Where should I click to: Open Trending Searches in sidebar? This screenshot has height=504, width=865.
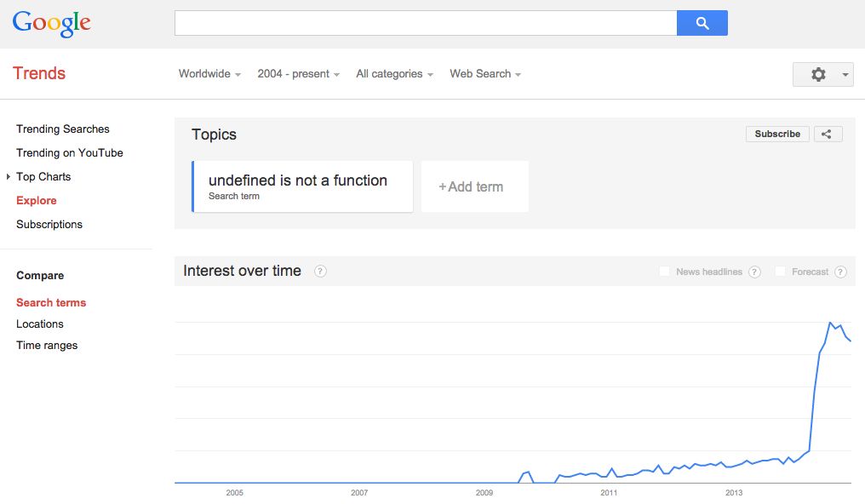[x=63, y=129]
